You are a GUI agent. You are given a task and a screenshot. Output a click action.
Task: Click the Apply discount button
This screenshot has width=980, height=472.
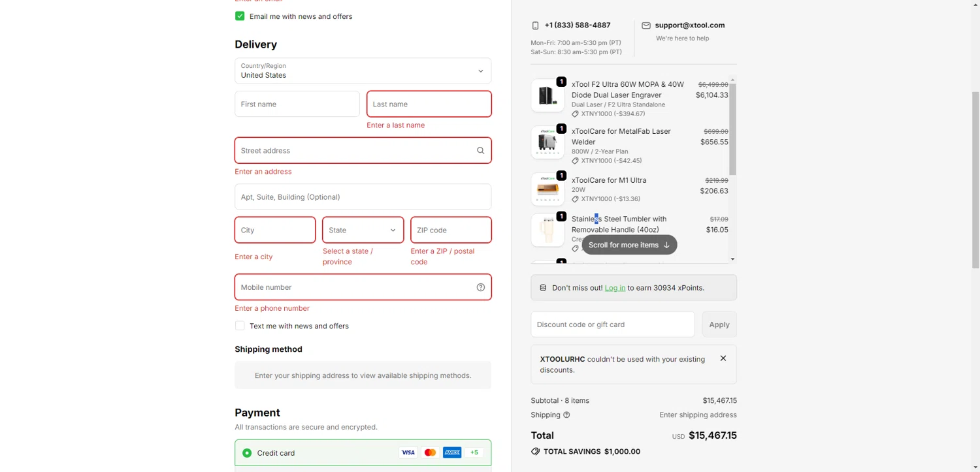click(719, 324)
